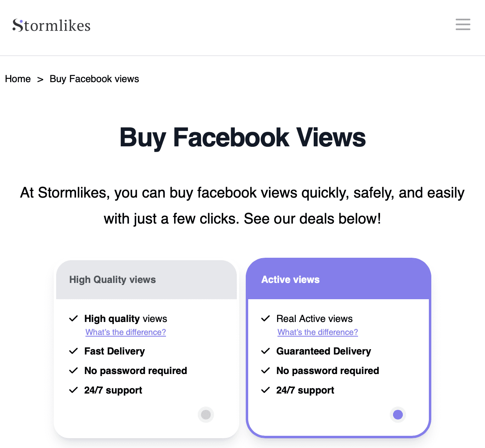Click the checkmark beside Fast Delivery
Screen dimensions: 485x448
74,351
